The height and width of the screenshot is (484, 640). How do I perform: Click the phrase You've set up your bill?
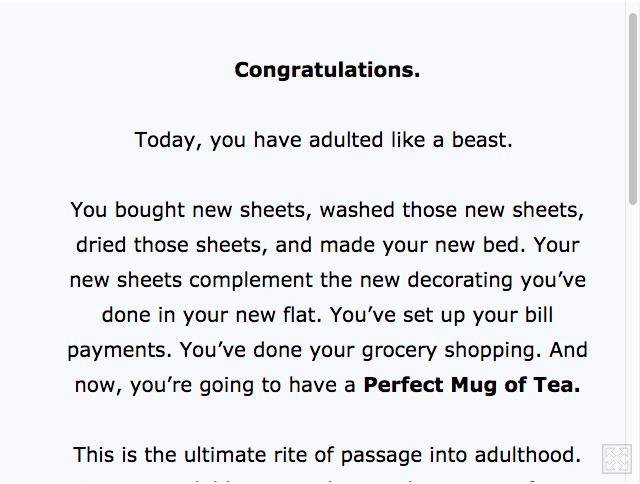(x=441, y=315)
